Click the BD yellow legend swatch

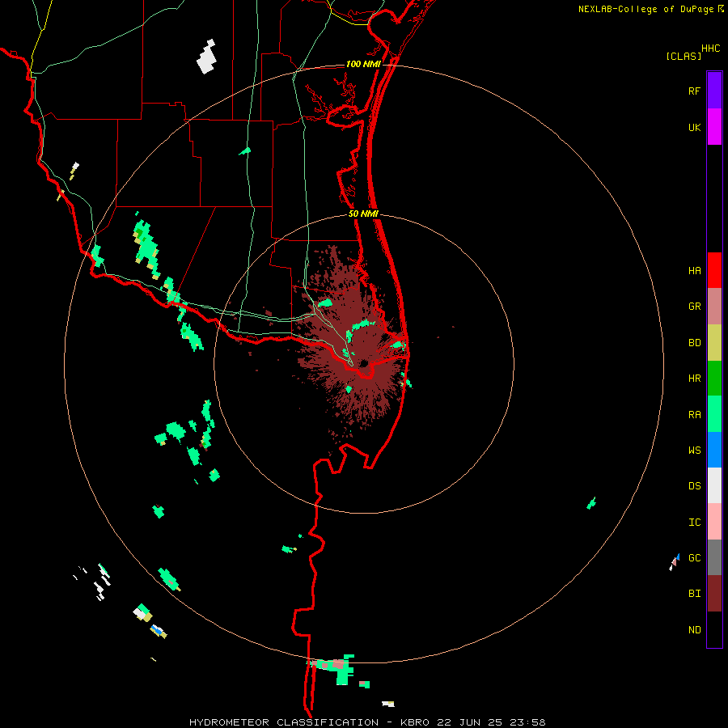(714, 343)
